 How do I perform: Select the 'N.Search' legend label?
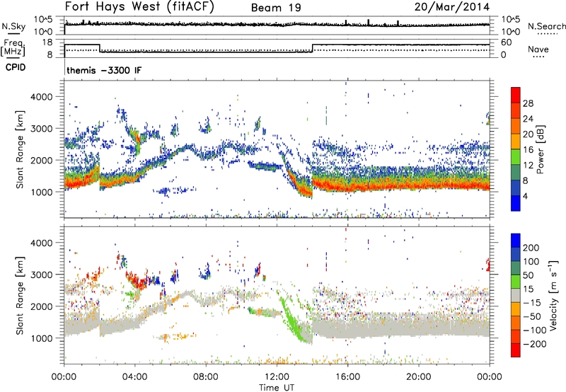546,26
